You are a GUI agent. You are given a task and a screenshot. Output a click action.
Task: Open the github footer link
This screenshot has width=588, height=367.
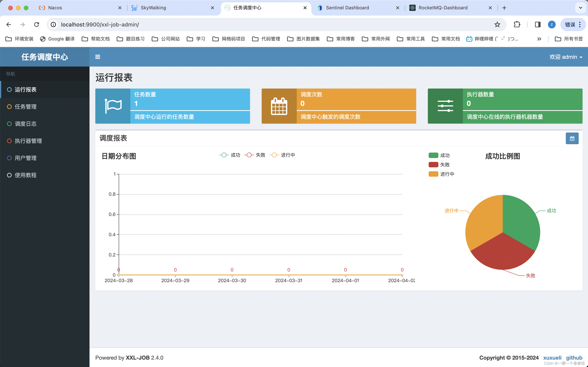coord(574,357)
